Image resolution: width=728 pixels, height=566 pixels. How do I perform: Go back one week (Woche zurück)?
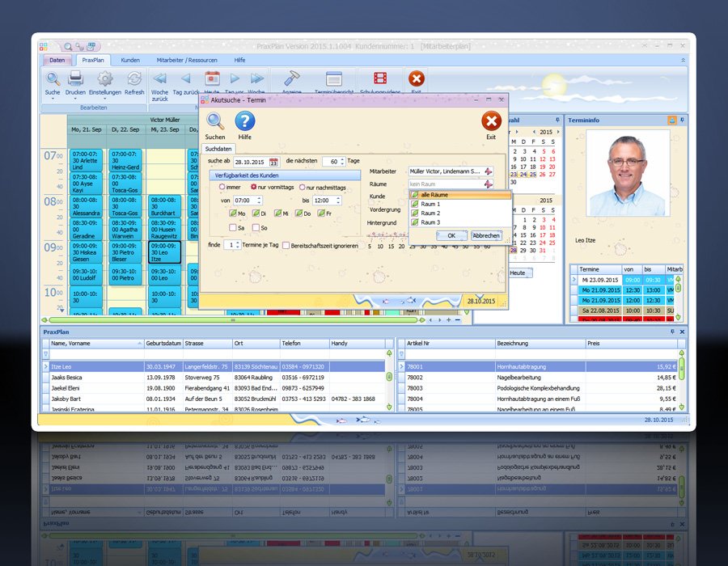pos(159,78)
